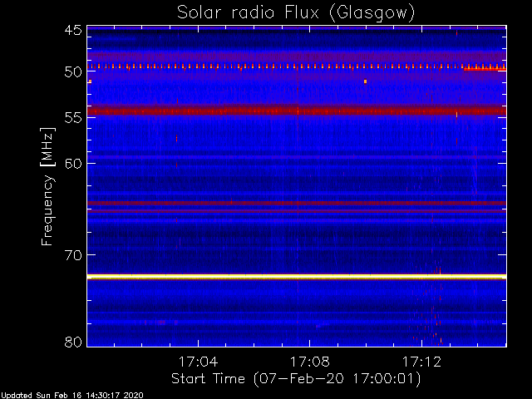Click the 'Start Time (07-Feb-20 17:00:01)' label
The height and width of the screenshot is (399, 532).
click(296, 379)
